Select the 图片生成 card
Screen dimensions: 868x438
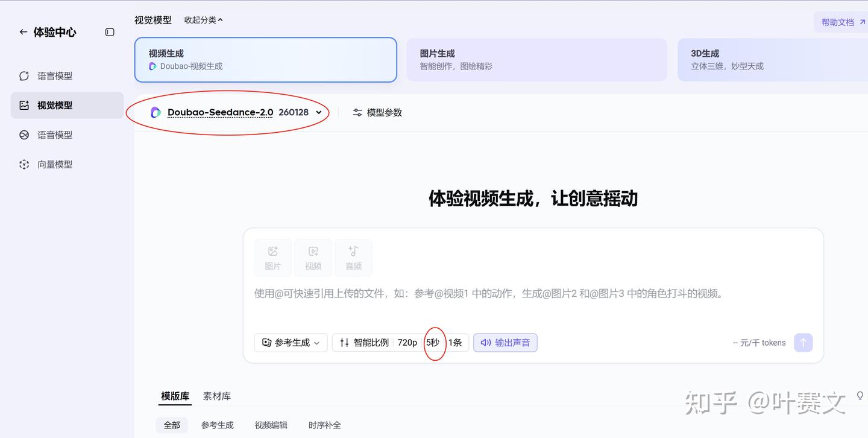[x=536, y=60]
